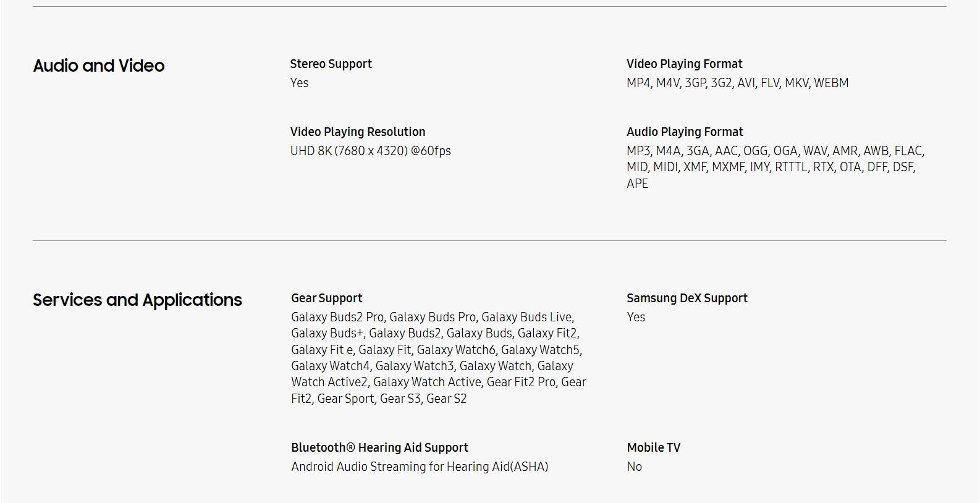Screen dimensions: 980x503
Task: Select the Audio Playing Format label
Action: (685, 132)
